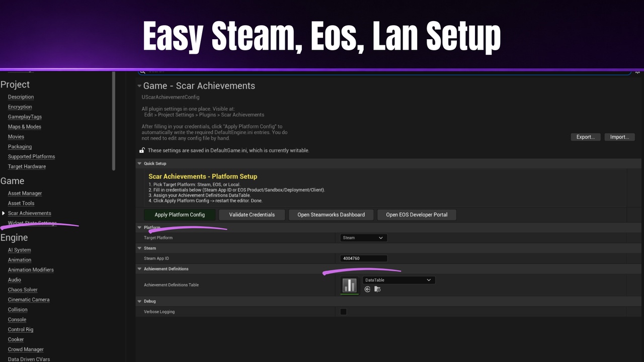
Task: Open the Maps & Modes settings page
Action: 25,127
